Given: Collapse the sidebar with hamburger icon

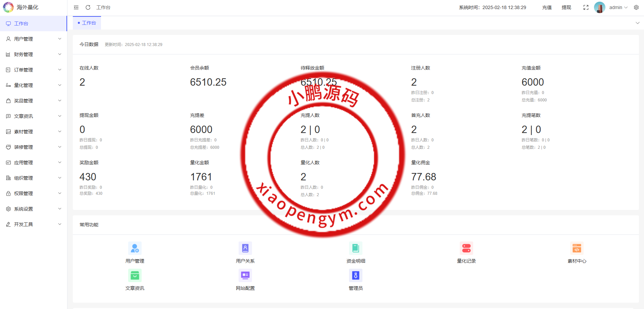Looking at the screenshot, I should coord(76,7).
